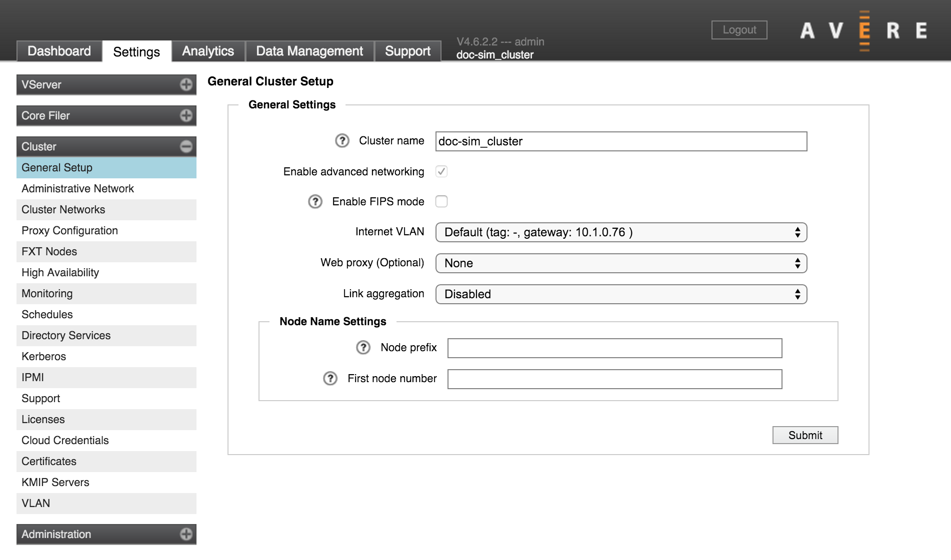Open the Web proxy dropdown

point(621,264)
